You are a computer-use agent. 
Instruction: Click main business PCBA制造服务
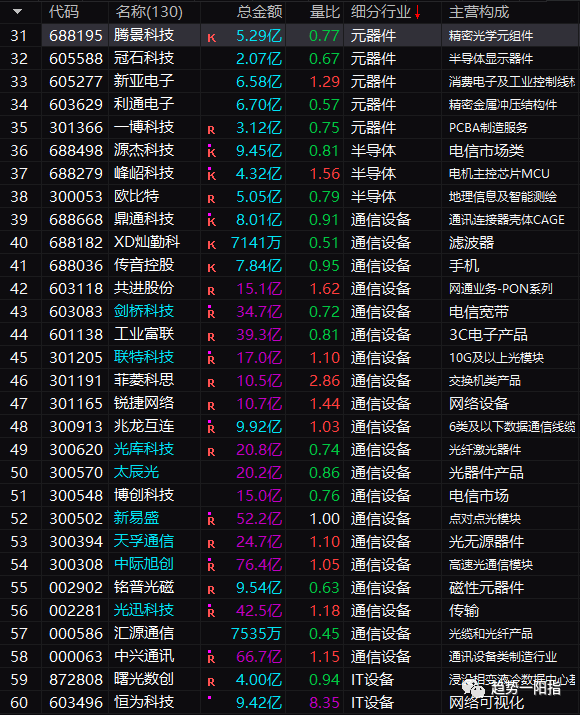tap(488, 128)
